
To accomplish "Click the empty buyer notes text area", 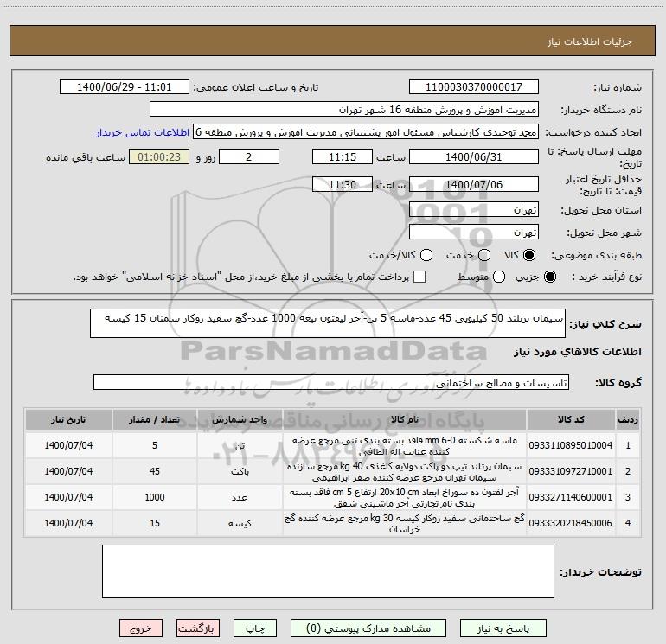I will (x=328, y=571).
